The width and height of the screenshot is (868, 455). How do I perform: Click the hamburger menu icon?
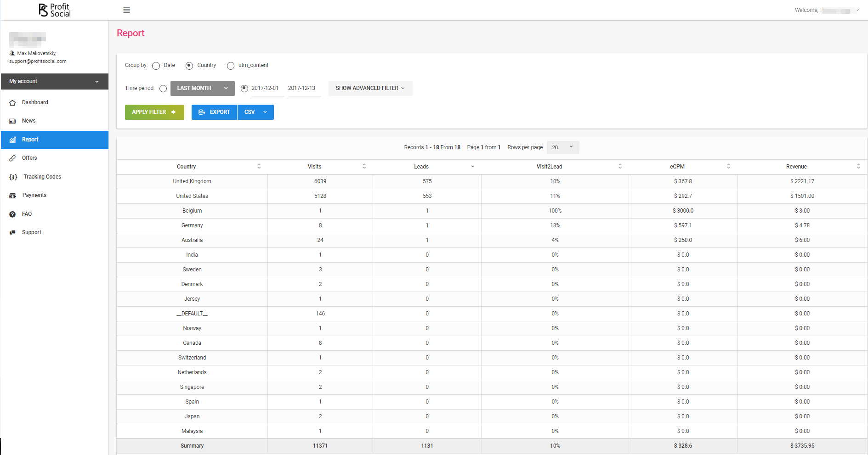(x=126, y=10)
